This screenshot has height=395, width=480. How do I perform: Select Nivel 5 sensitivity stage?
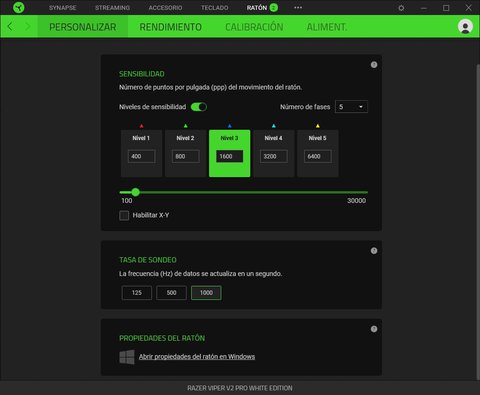point(317,153)
